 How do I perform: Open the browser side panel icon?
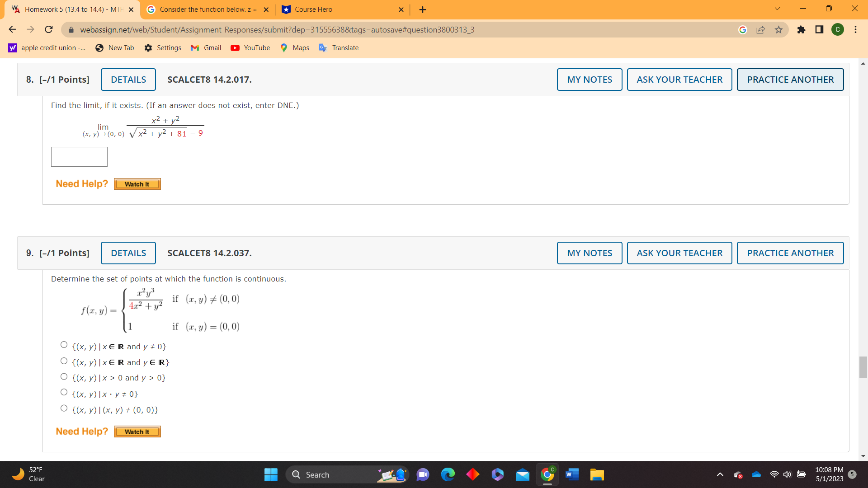(819, 30)
